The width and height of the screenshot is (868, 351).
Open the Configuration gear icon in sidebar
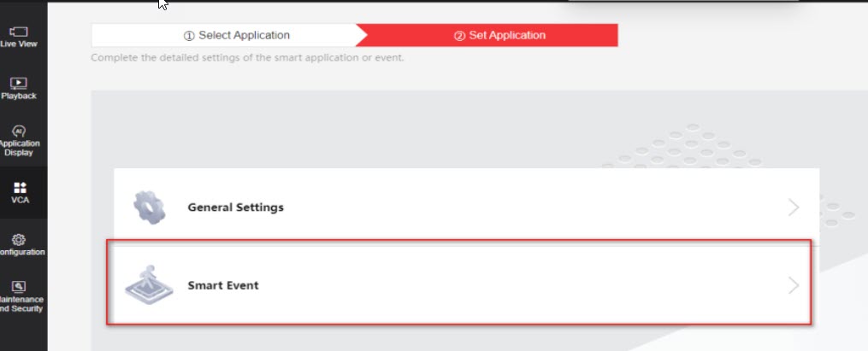pyautogui.click(x=19, y=240)
